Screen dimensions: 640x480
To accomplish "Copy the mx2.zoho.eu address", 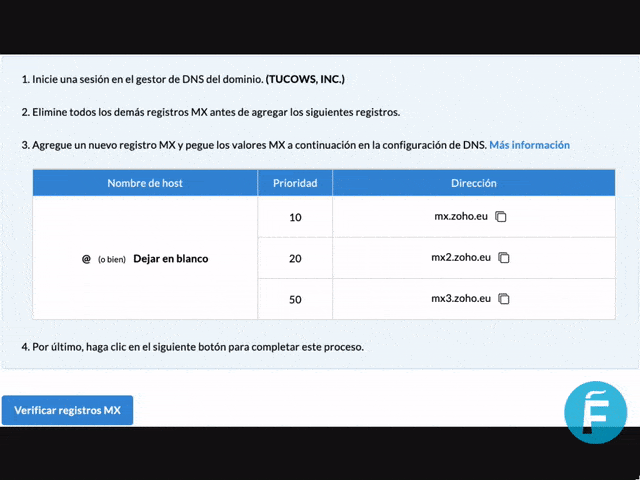I will click(504, 258).
